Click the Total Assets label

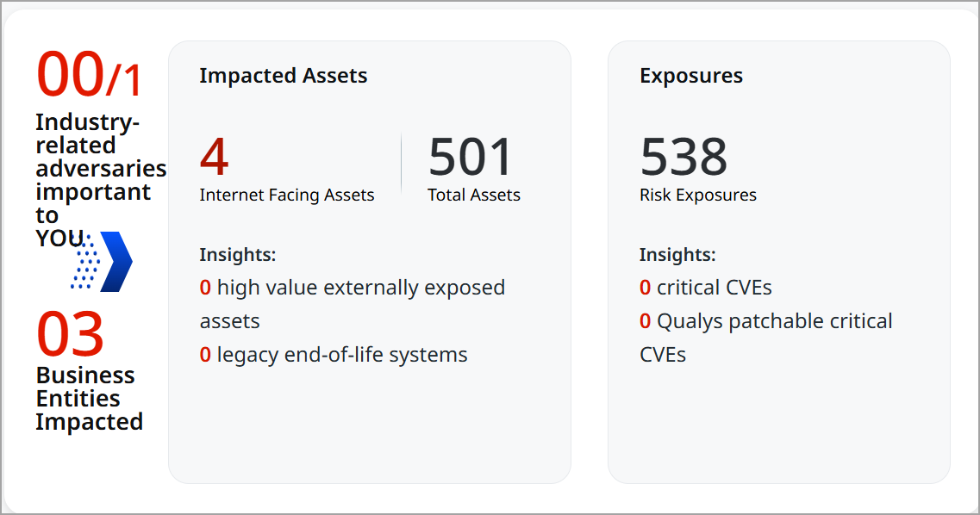(474, 195)
